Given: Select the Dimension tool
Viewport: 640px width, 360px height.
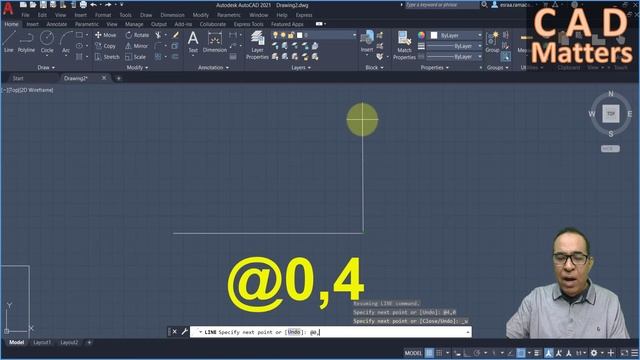Looking at the screenshot, I should (215, 42).
